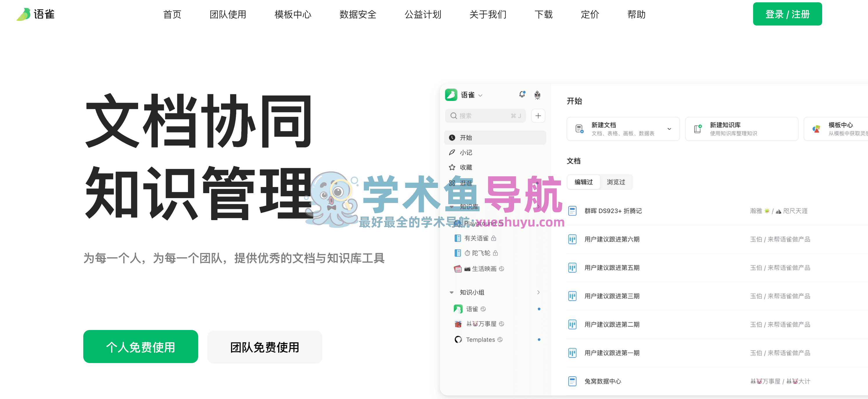Click the 登录 / 注册 button

pyautogui.click(x=787, y=14)
